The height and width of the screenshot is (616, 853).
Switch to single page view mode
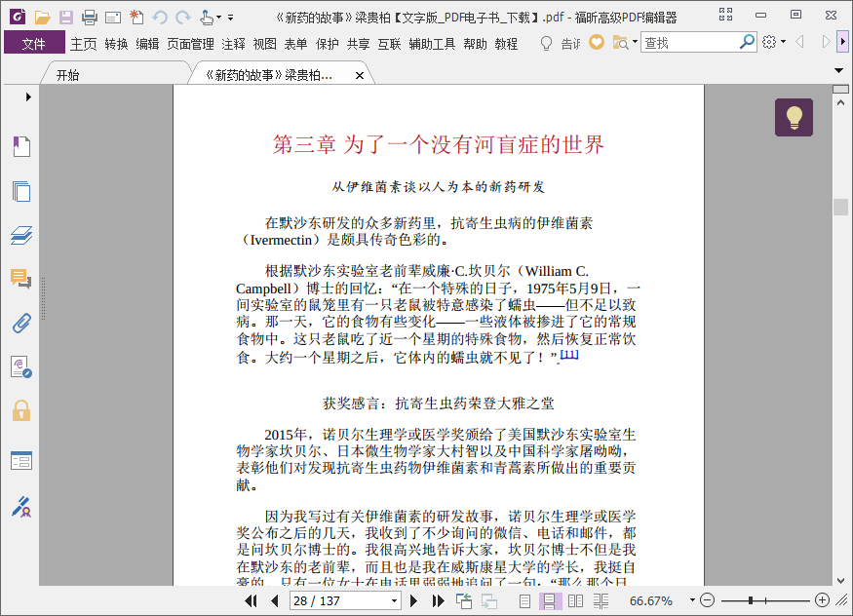(x=524, y=600)
